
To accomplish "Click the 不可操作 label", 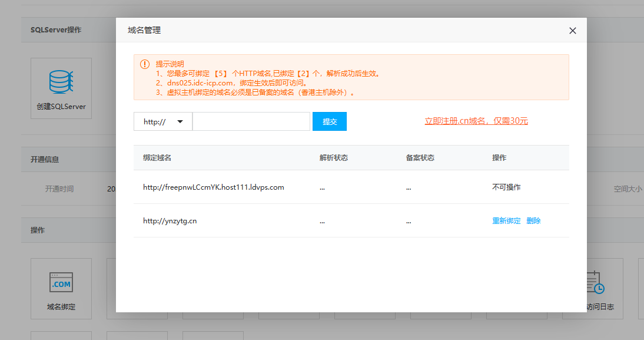I will [506, 187].
